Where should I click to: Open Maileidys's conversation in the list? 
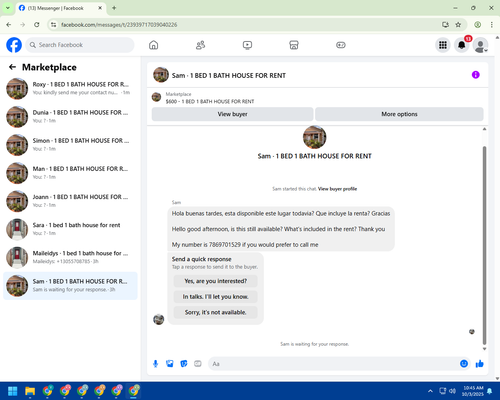click(70, 257)
